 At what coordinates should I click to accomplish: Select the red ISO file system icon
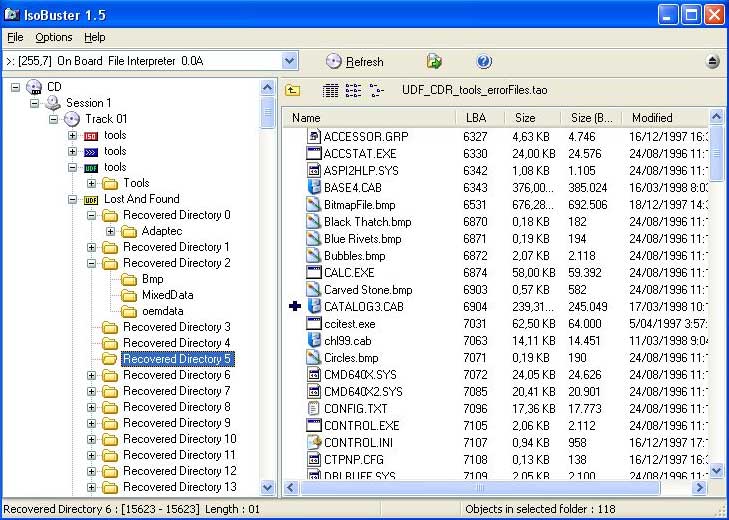tap(91, 136)
